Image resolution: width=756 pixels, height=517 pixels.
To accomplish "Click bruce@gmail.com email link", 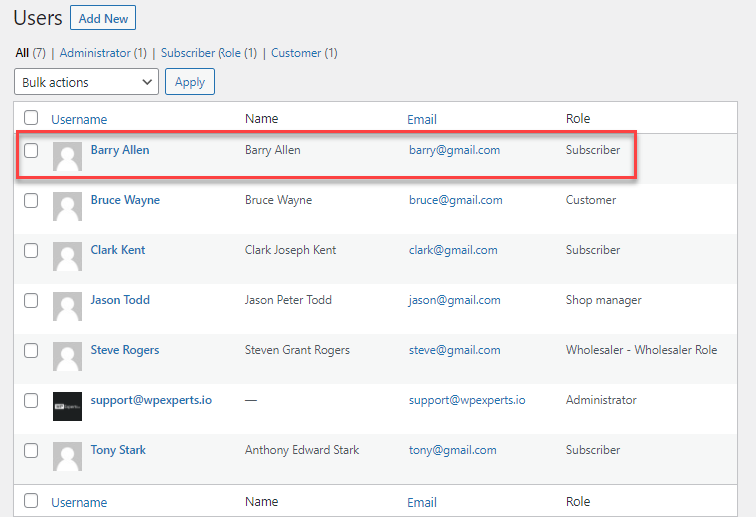I will tap(456, 200).
